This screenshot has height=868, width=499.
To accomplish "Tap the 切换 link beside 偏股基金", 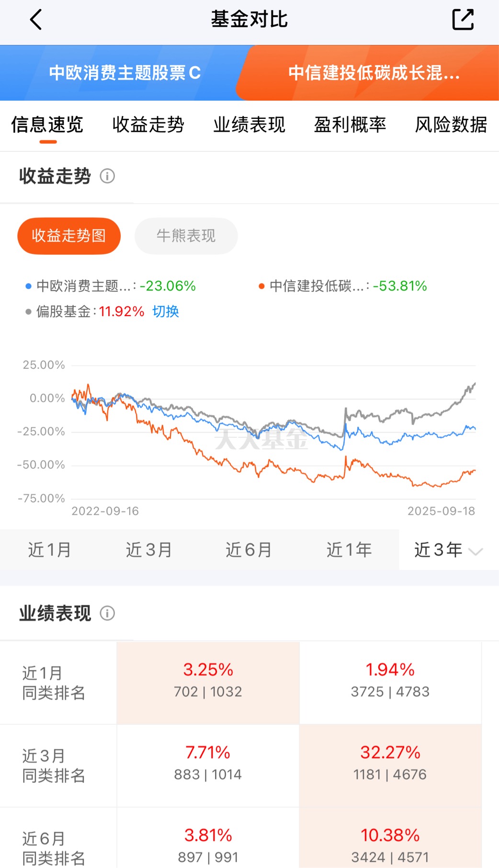I will [x=166, y=312].
